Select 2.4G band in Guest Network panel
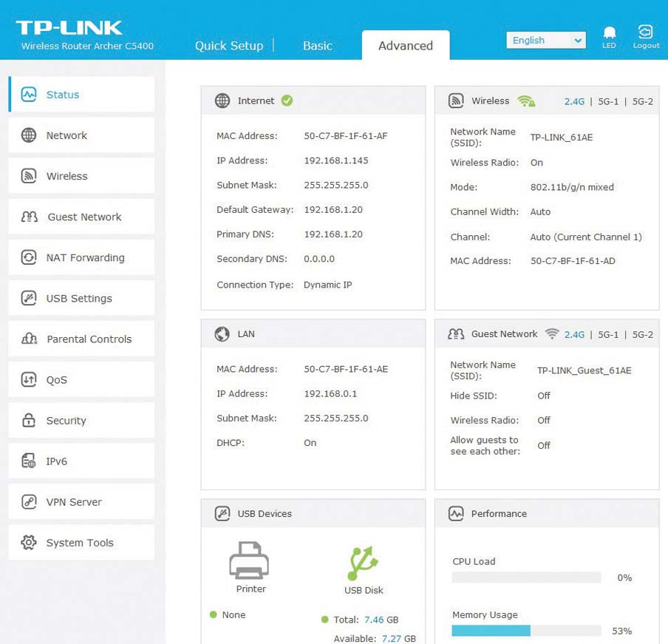The height and width of the screenshot is (644, 668). click(574, 335)
